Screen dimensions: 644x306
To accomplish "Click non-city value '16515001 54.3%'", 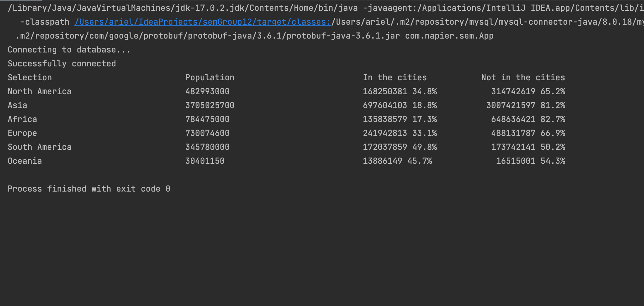I will point(530,161).
